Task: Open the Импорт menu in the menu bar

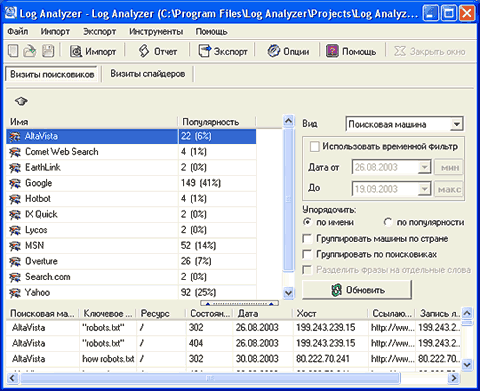Action: [x=55, y=32]
